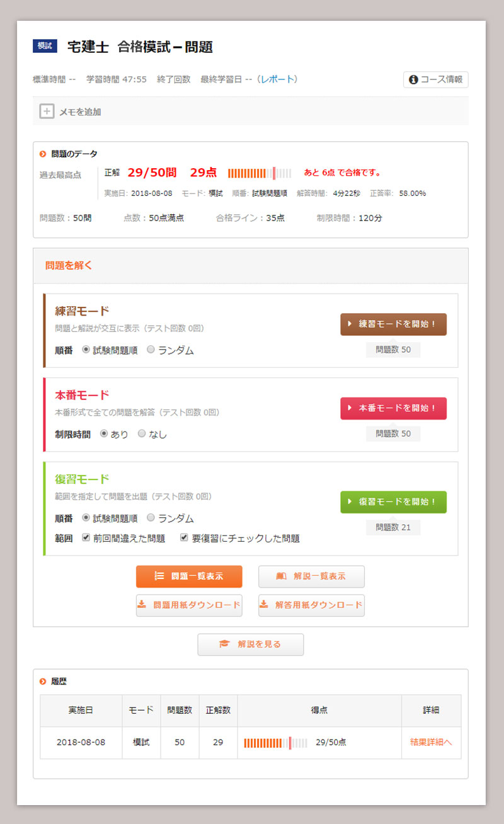Viewport: 504px width, 824px height.
Task: Click the book icon on 解説一覧表示
Action: (x=282, y=576)
